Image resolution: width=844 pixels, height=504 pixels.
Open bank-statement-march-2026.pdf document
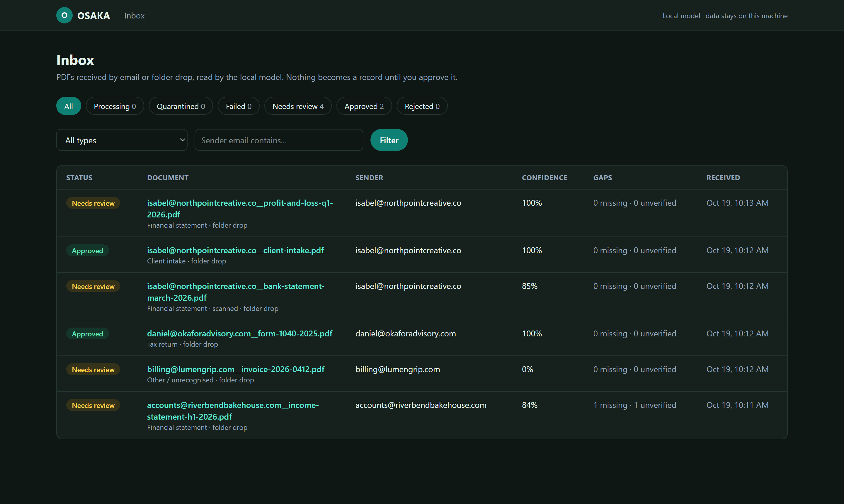(236, 292)
